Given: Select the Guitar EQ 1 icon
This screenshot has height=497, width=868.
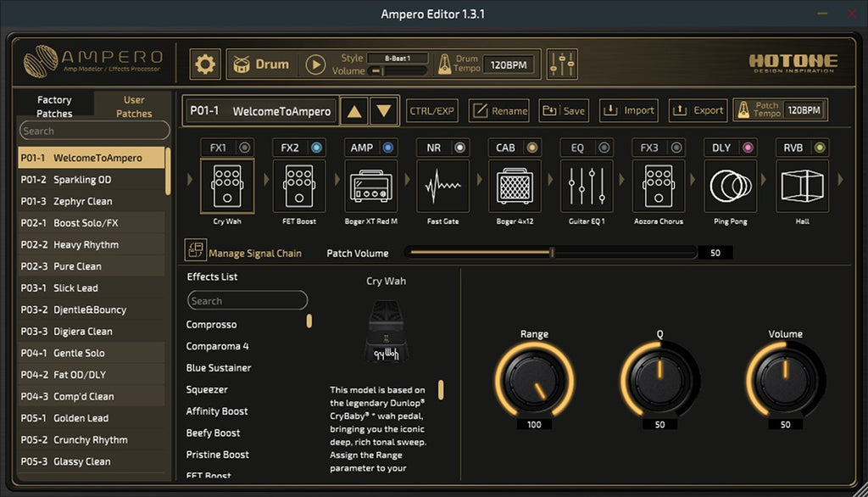Looking at the screenshot, I should point(587,187).
